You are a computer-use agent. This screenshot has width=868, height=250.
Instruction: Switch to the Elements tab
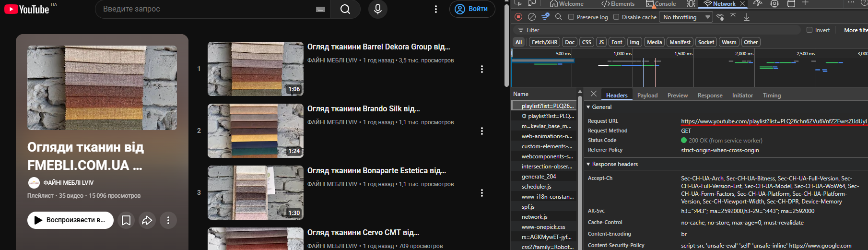(x=618, y=3)
